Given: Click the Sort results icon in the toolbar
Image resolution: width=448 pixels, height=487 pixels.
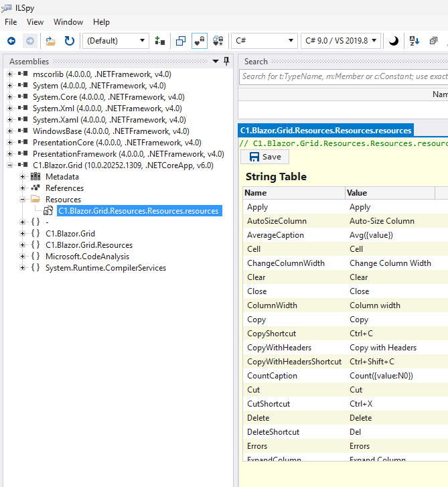Looking at the screenshot, I should 414,41.
